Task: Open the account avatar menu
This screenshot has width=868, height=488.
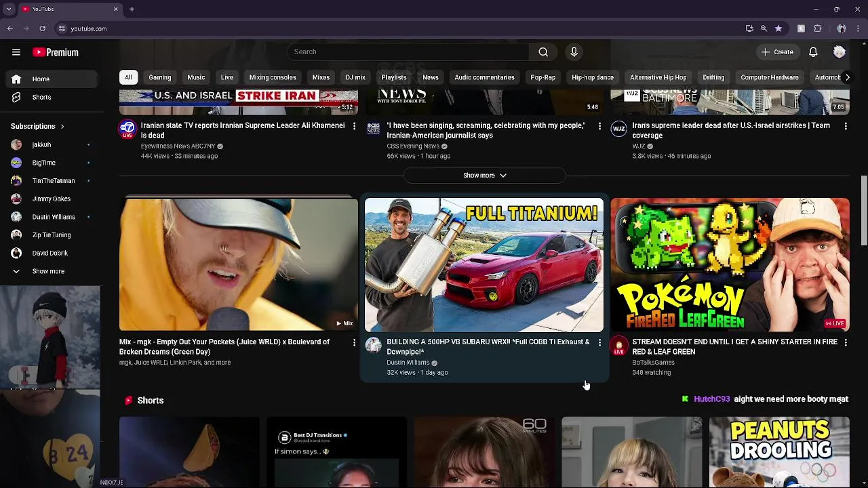Action: point(840,52)
